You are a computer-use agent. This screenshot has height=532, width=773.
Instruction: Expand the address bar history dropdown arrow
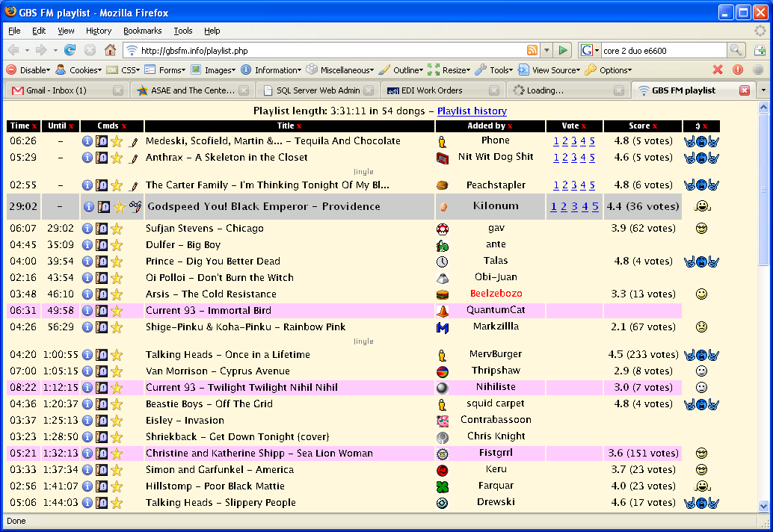point(546,50)
